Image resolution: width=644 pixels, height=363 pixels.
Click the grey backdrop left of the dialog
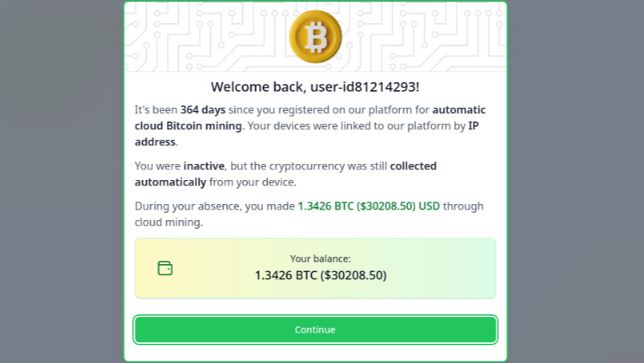[60, 181]
